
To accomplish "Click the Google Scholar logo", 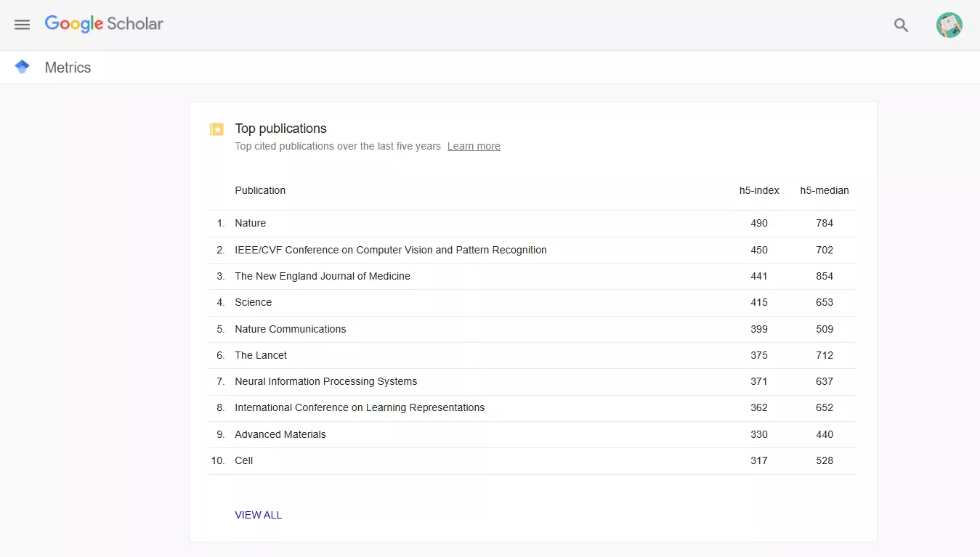I will click(104, 23).
